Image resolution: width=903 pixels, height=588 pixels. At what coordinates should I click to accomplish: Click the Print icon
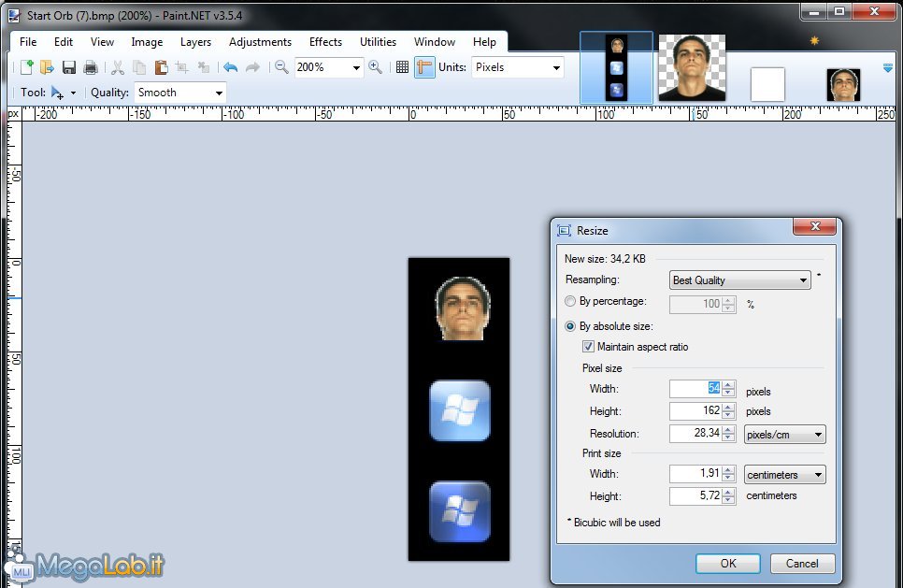[91, 67]
